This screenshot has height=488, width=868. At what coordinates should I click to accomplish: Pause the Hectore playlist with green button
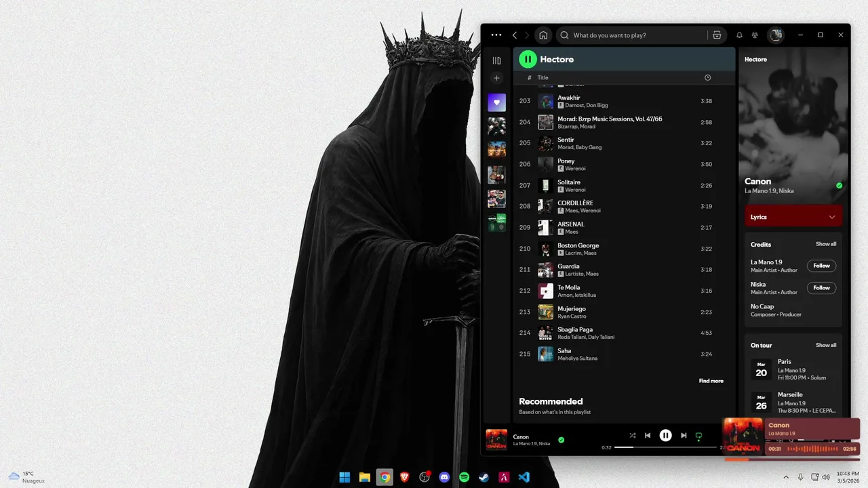(528, 60)
